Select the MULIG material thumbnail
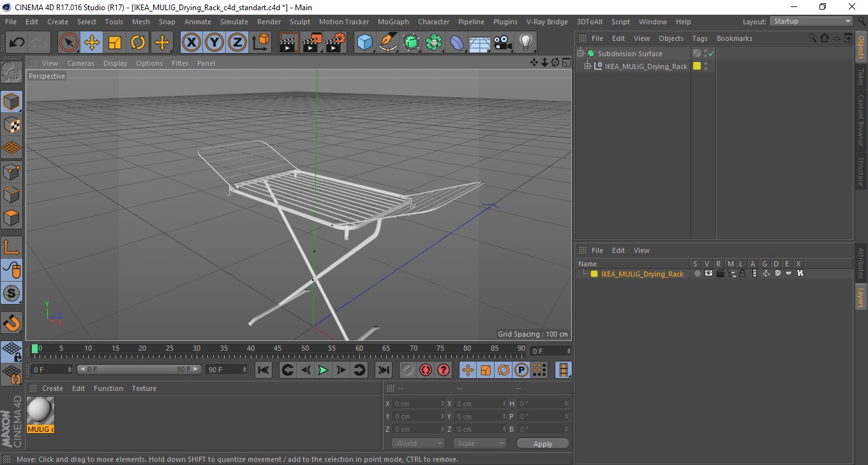 pos(40,410)
